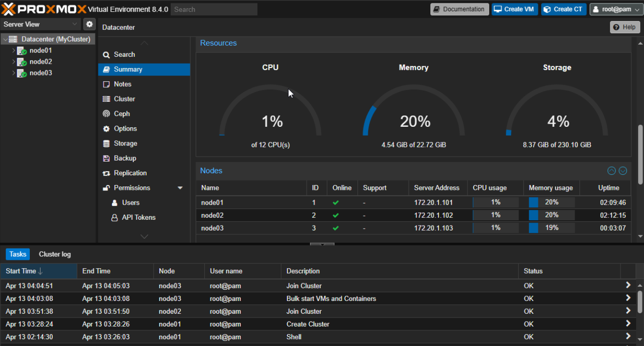This screenshot has height=346, width=644.
Task: Click the Cluster servers icon
Action: click(106, 99)
